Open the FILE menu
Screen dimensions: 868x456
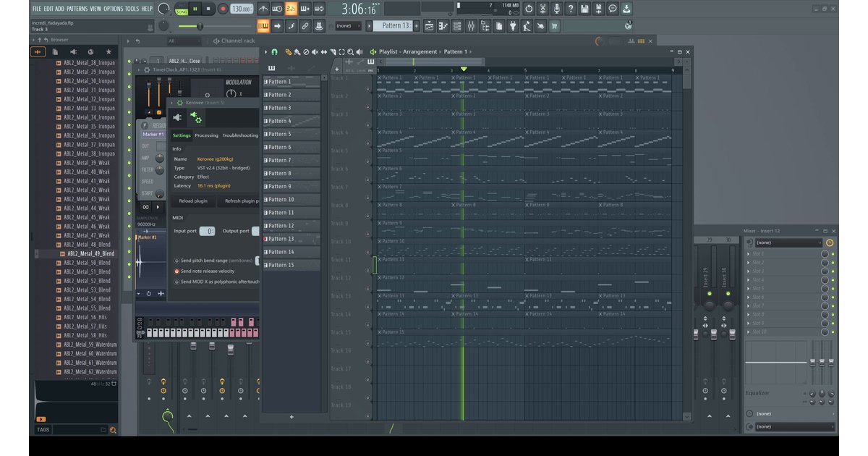pos(37,9)
